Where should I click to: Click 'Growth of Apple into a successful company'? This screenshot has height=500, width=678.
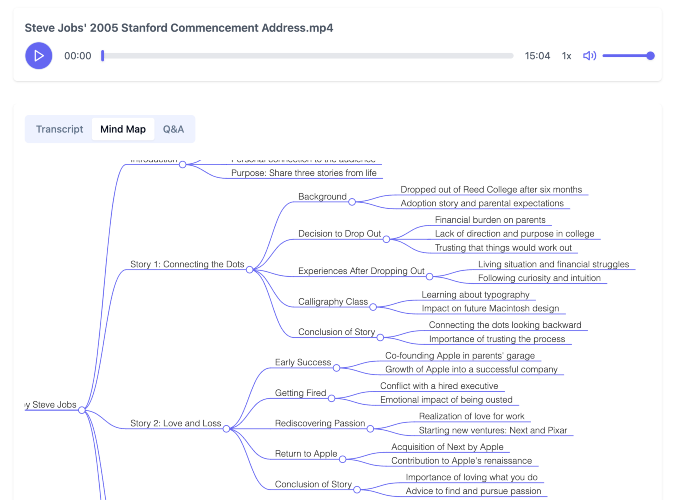[x=471, y=369]
